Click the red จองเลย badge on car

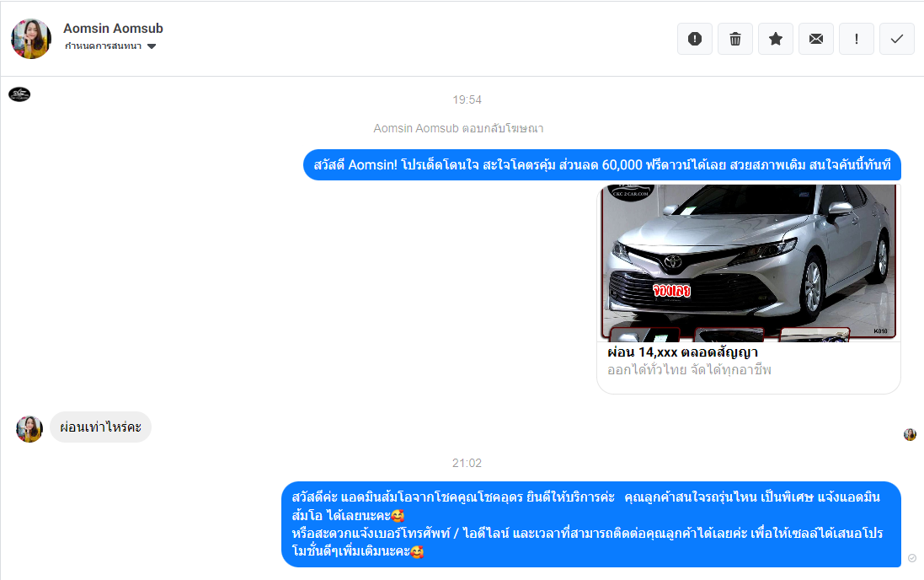(x=671, y=290)
